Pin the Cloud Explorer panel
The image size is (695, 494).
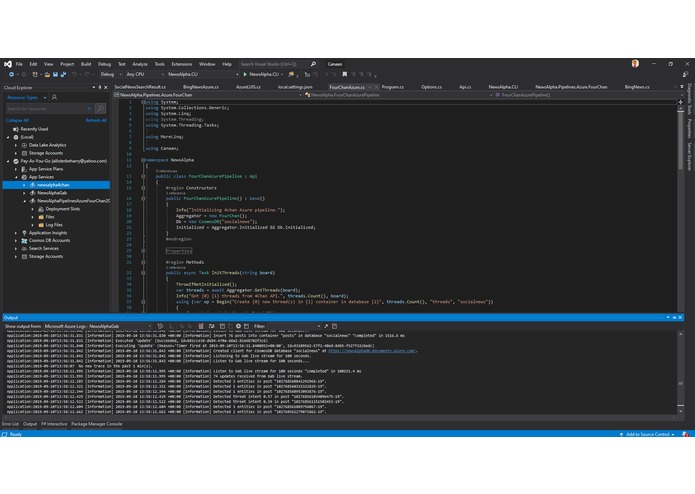click(x=100, y=88)
